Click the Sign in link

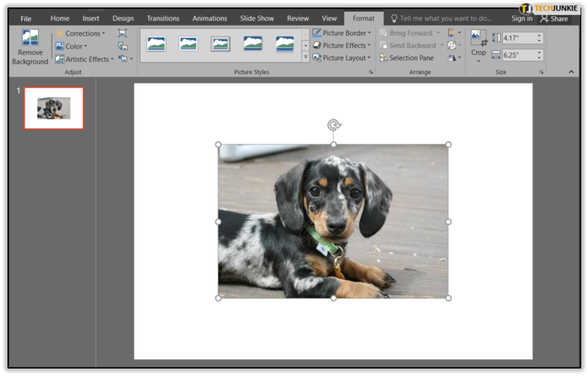coord(522,18)
